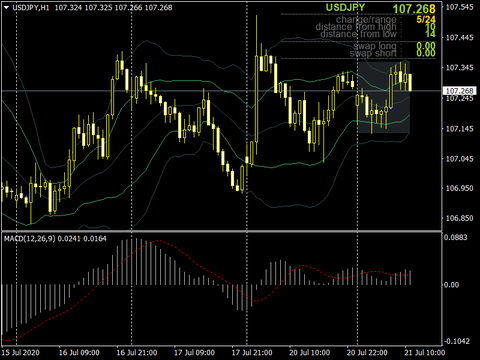Click the swap short label
Image resolution: width=480 pixels, height=360 pixels.
pyautogui.click(x=373, y=53)
